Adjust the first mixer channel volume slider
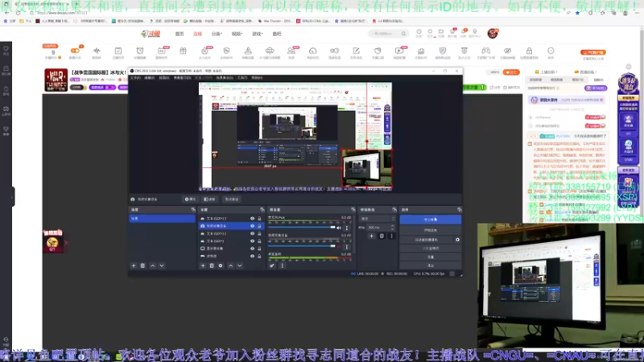644x362 pixels. (x=302, y=228)
